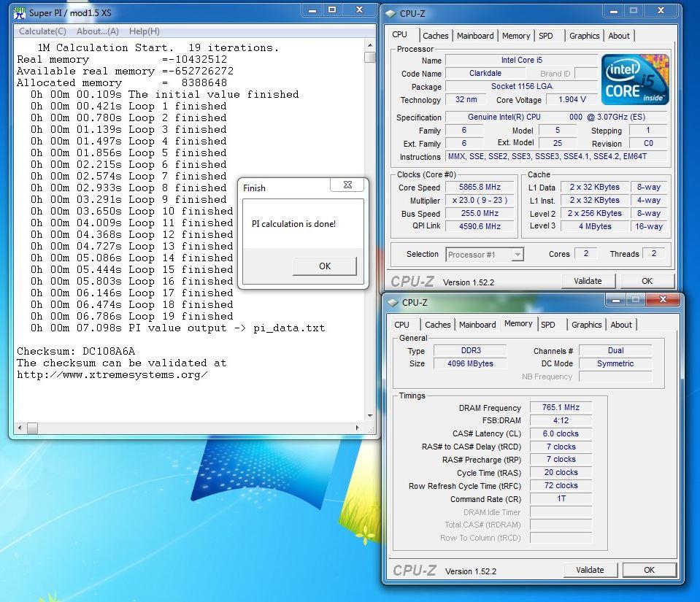The image size is (700, 602).
Task: Click the tRFC value 72 clocks
Action: pyautogui.click(x=561, y=485)
